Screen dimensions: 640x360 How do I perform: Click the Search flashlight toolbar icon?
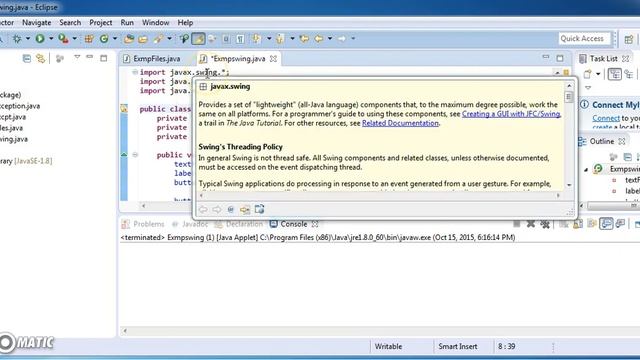[x=158, y=39]
